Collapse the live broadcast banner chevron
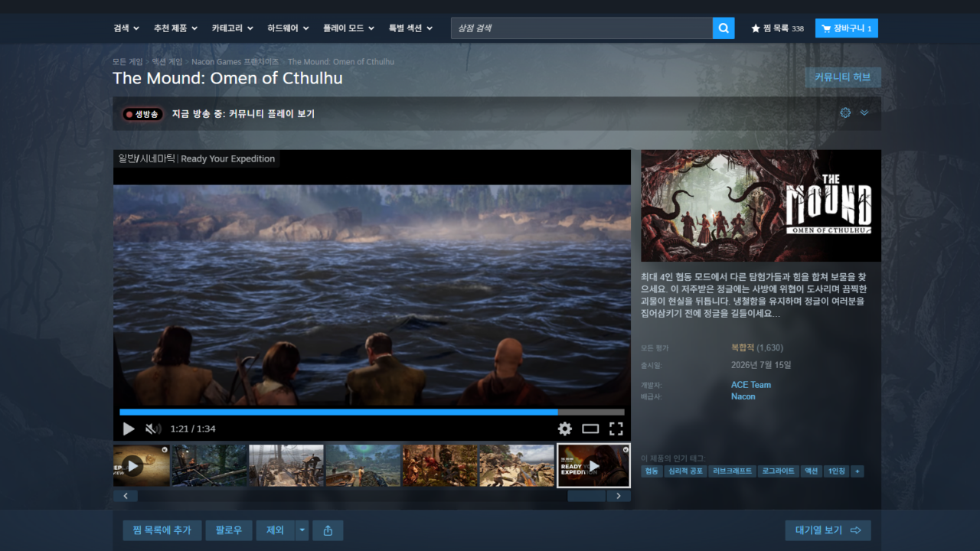This screenshot has width=980, height=551. coord(864,112)
